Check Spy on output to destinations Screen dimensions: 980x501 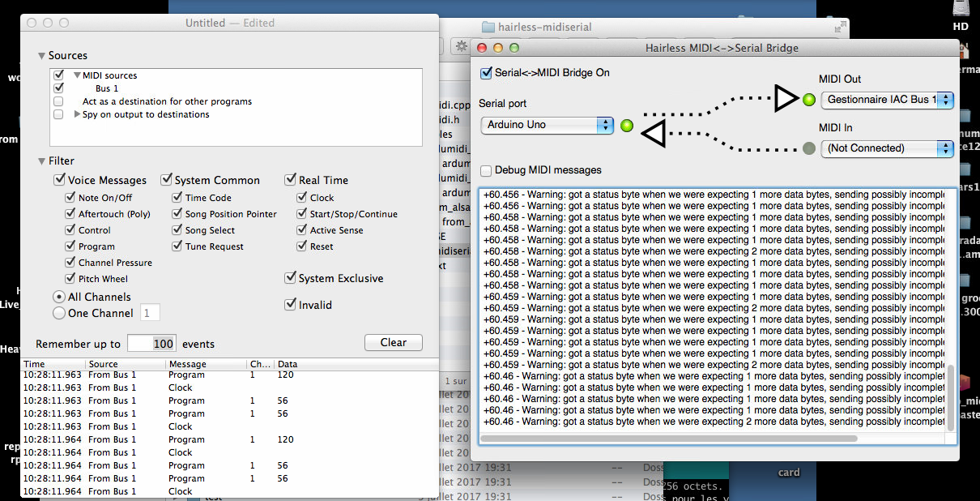tap(58, 114)
